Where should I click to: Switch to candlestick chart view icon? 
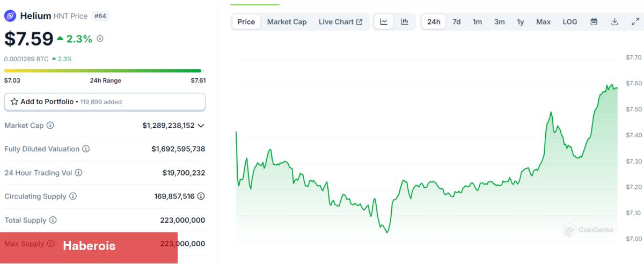click(405, 22)
